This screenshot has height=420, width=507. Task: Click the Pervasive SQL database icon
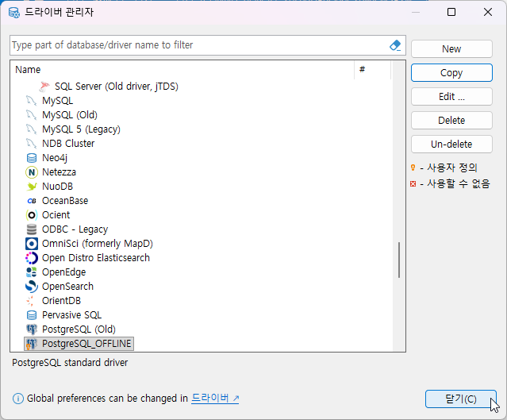coord(32,315)
